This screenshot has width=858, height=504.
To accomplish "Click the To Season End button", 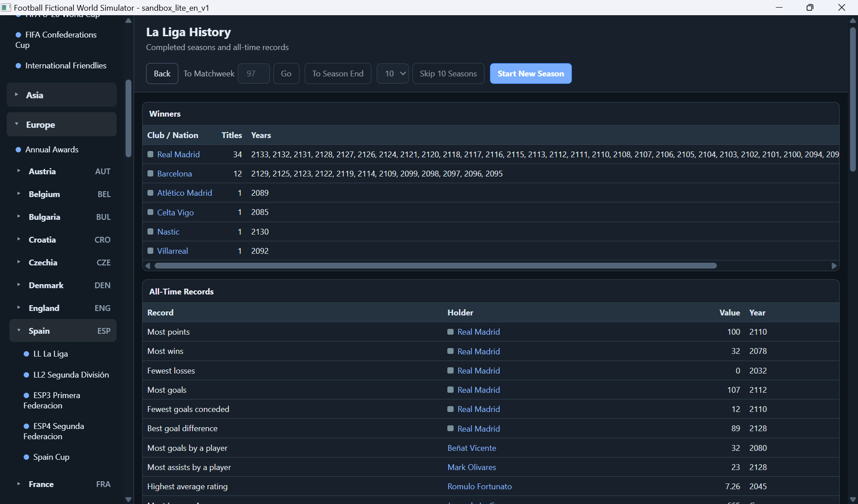I will click(x=338, y=73).
